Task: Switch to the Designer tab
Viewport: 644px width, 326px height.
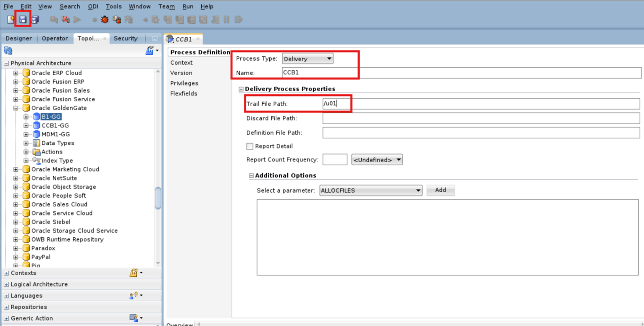Action: coord(18,38)
